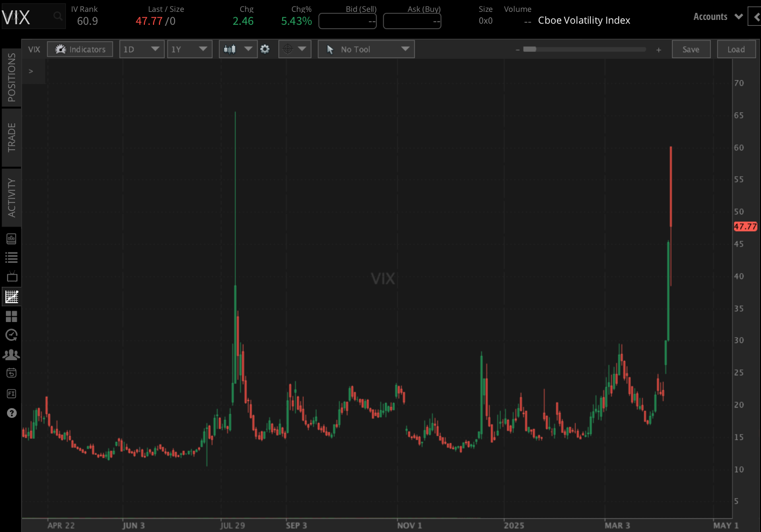Select the chart icon in left sidebar
Viewport: 761px width, 532px height.
[x=11, y=297]
